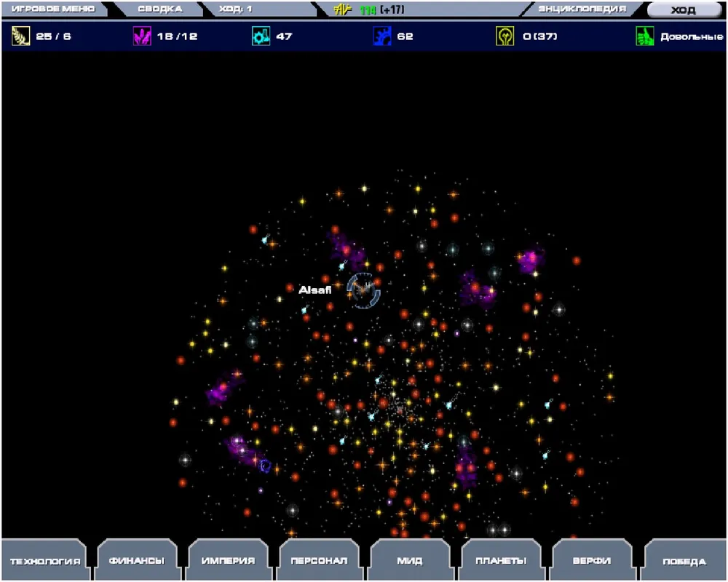
Task: Click the Alsafi star name label
Action: coord(314,290)
